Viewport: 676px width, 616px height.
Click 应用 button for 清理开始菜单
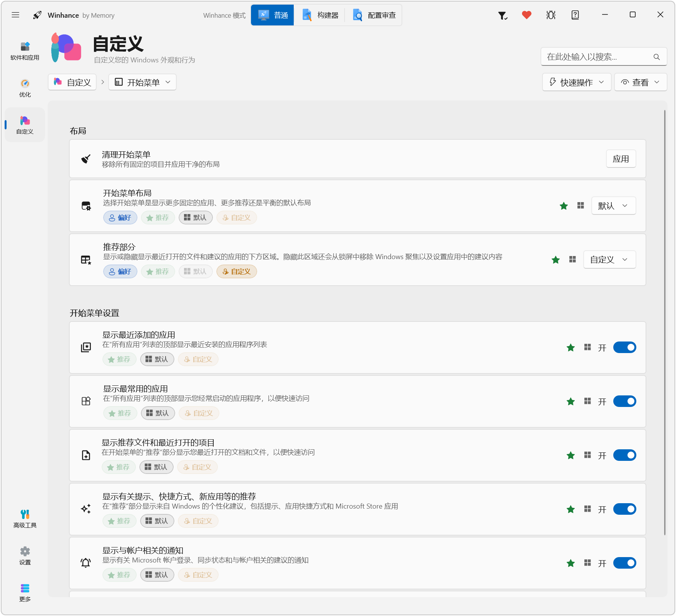coord(621,159)
